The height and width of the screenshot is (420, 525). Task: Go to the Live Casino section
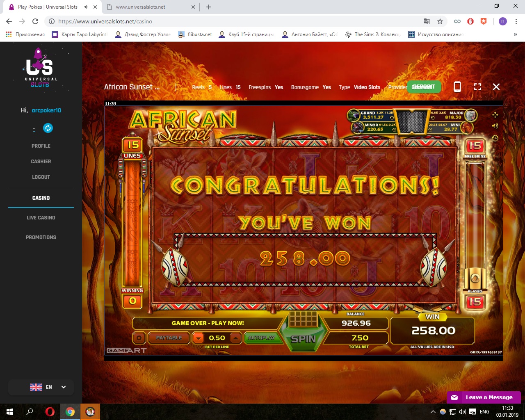tap(41, 218)
